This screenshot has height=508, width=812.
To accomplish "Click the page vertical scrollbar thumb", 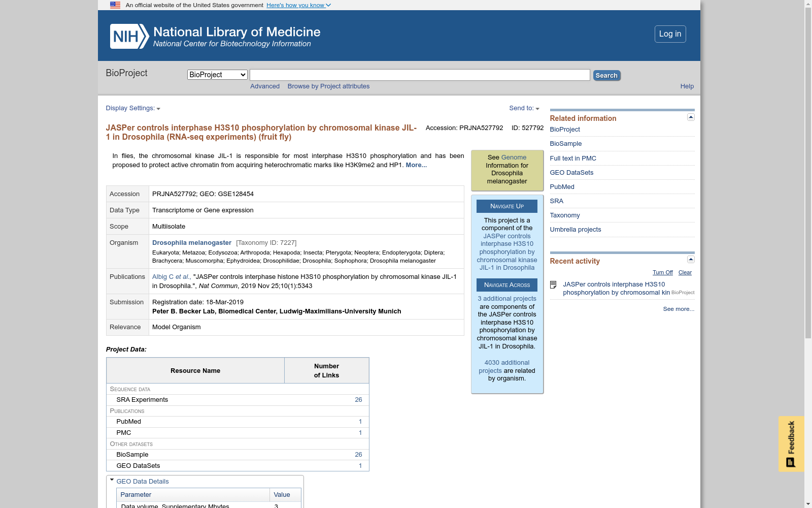I will pyautogui.click(x=808, y=173).
